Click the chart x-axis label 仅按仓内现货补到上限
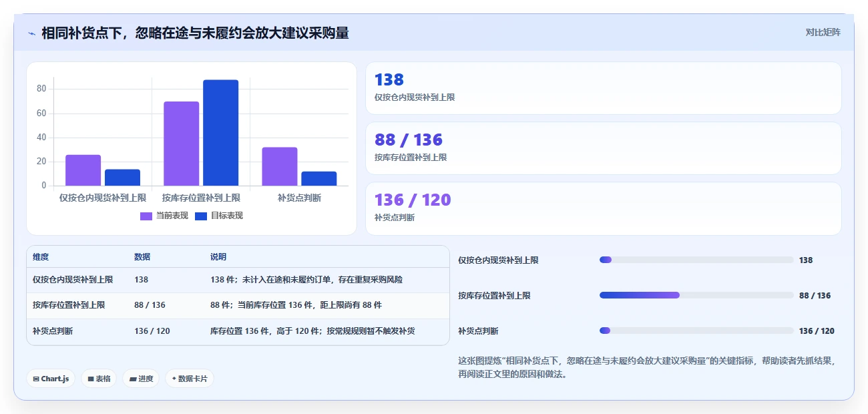868x414 pixels. (103, 198)
